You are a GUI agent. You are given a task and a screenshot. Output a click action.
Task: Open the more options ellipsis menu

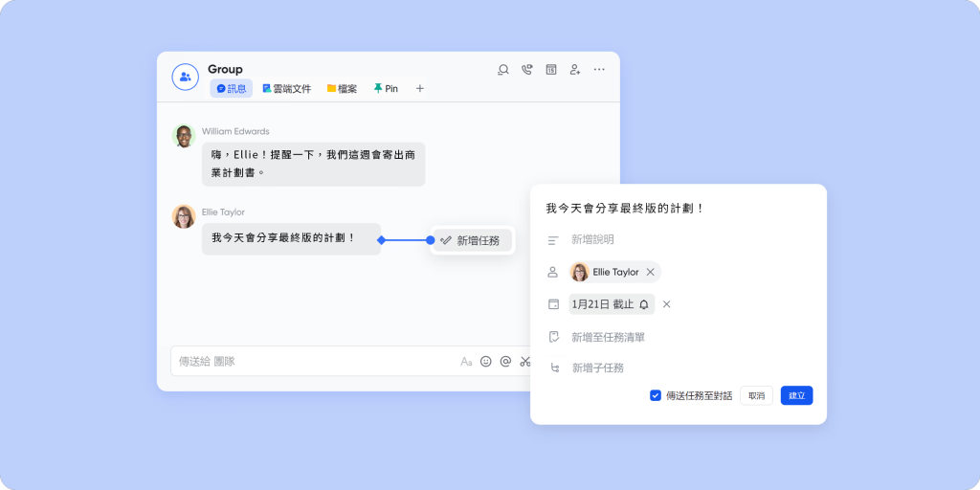[x=599, y=69]
